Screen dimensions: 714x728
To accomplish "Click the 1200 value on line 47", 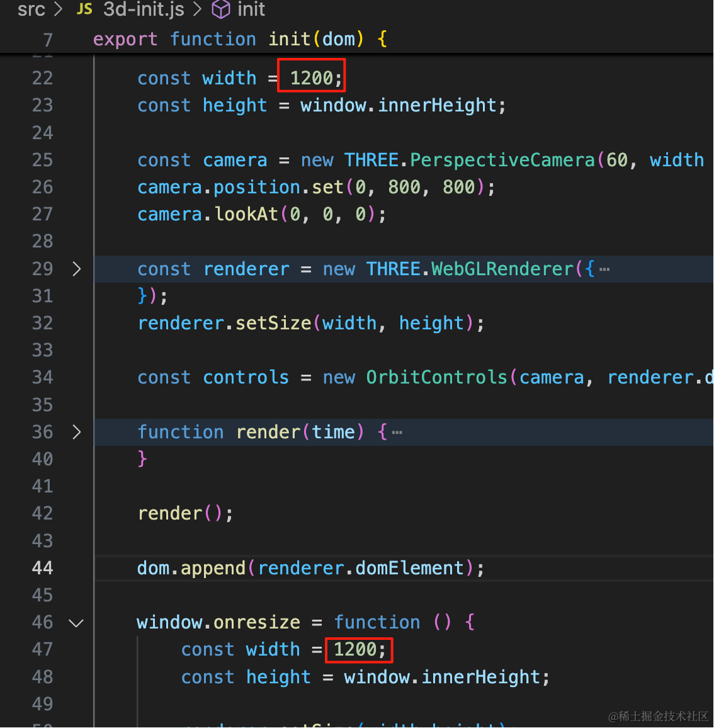I will click(x=355, y=649).
